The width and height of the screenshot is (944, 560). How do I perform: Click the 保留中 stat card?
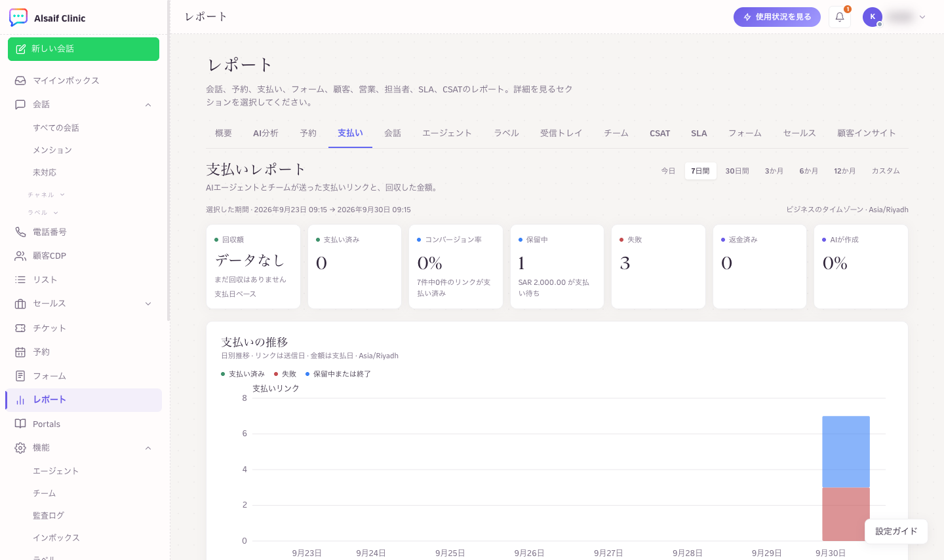point(557,267)
